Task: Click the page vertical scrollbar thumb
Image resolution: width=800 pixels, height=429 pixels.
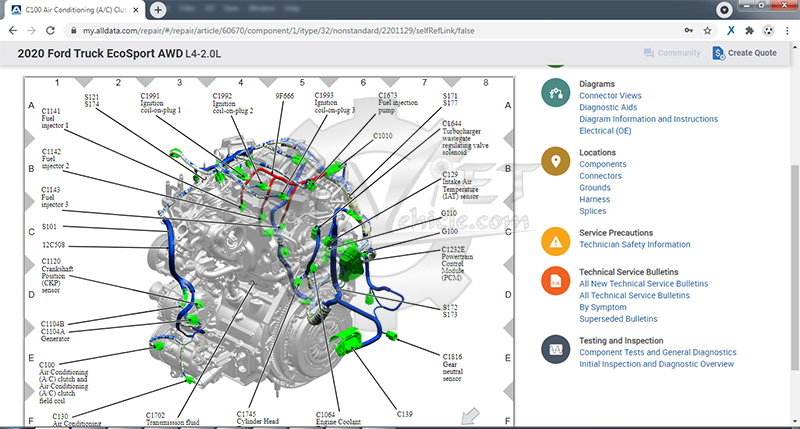Action: (794, 267)
